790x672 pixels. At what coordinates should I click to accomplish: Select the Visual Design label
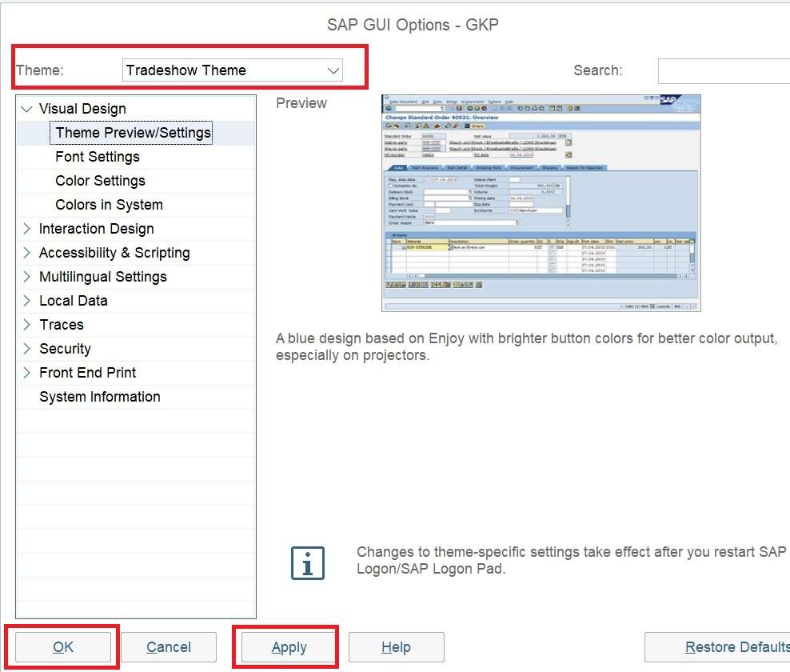82,109
